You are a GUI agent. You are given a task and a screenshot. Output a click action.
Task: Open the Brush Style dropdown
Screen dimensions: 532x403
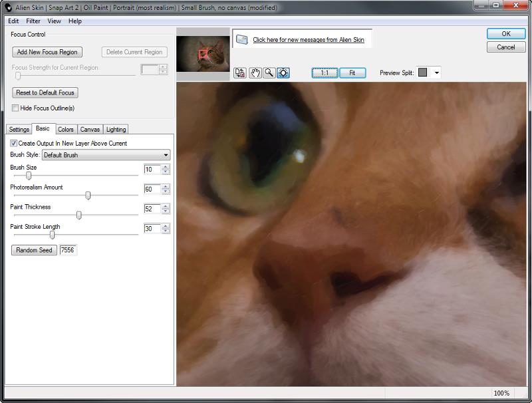[x=106, y=155]
